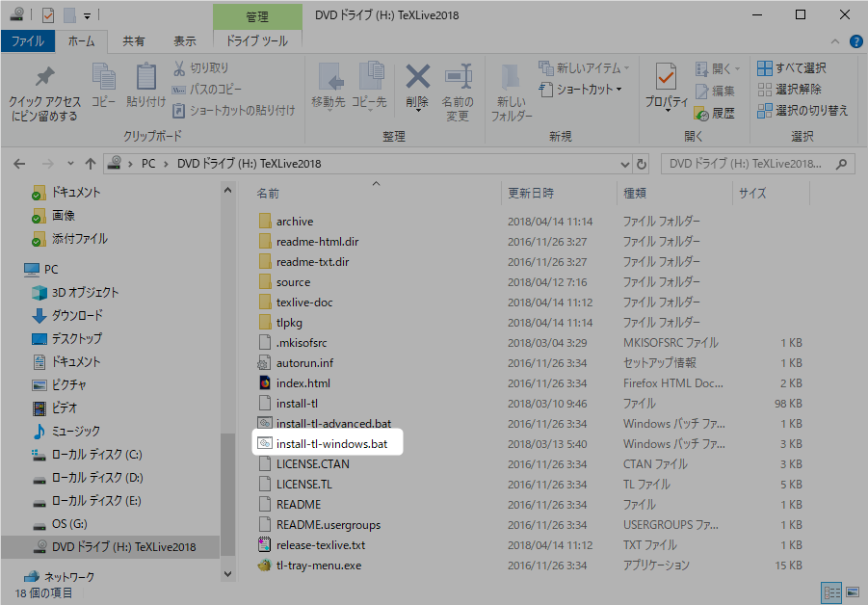Click History (履歴) ribbon item
Image resolution: width=868 pixels, height=605 pixels.
coord(715,114)
